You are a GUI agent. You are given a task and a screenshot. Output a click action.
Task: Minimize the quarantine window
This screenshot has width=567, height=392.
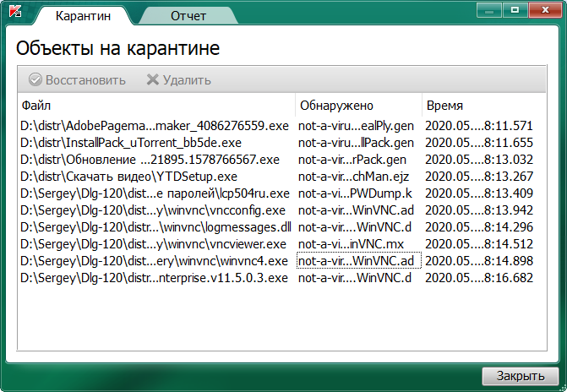pyautogui.click(x=489, y=10)
